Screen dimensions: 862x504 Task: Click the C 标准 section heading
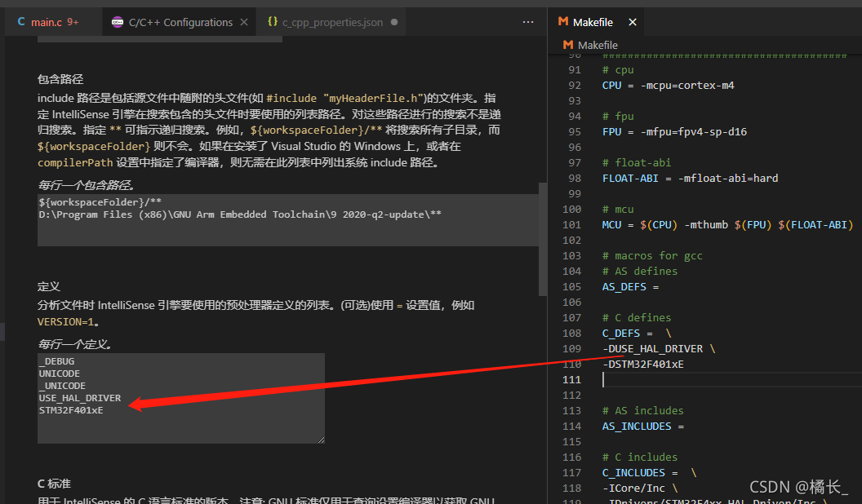coord(54,484)
